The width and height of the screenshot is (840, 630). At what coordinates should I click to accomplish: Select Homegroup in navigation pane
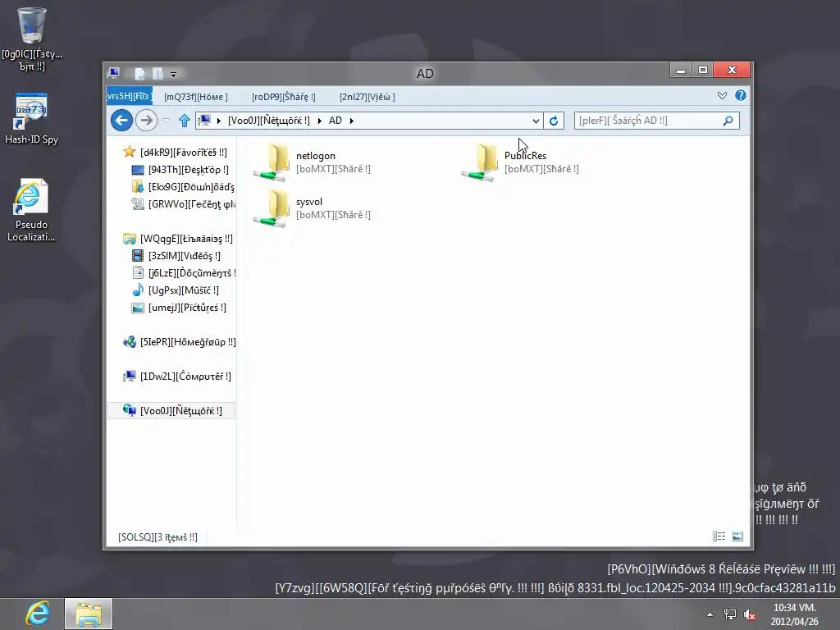click(179, 342)
